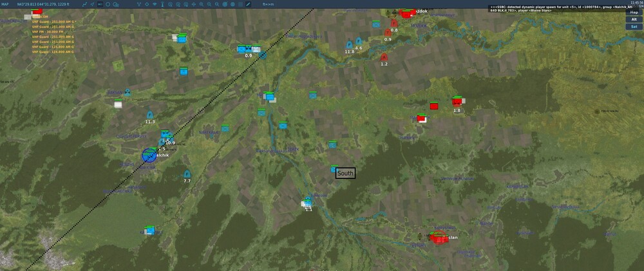
Task: Select red ground unit labeled 1.8
Action: (457, 102)
